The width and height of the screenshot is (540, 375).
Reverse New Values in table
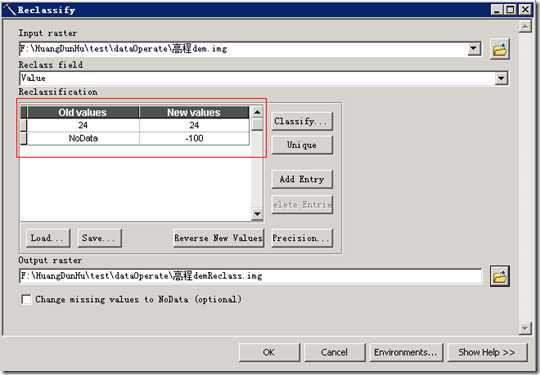tap(219, 238)
